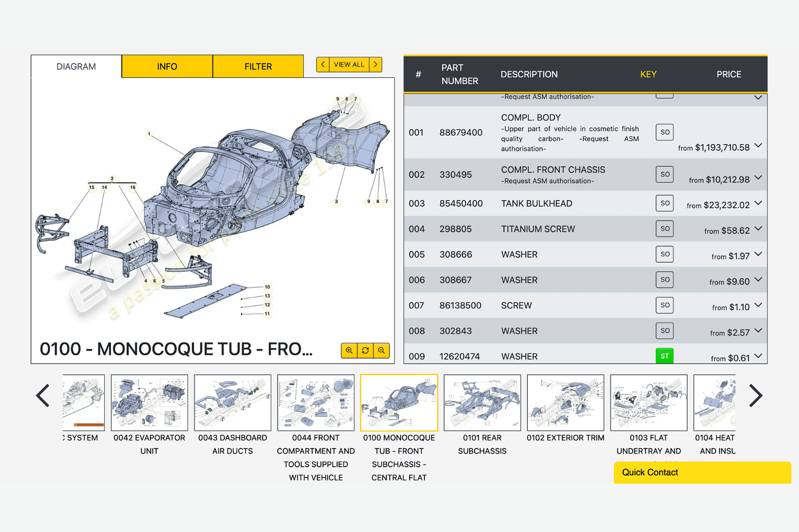
Task: Click the green ST key badge
Action: point(664,356)
